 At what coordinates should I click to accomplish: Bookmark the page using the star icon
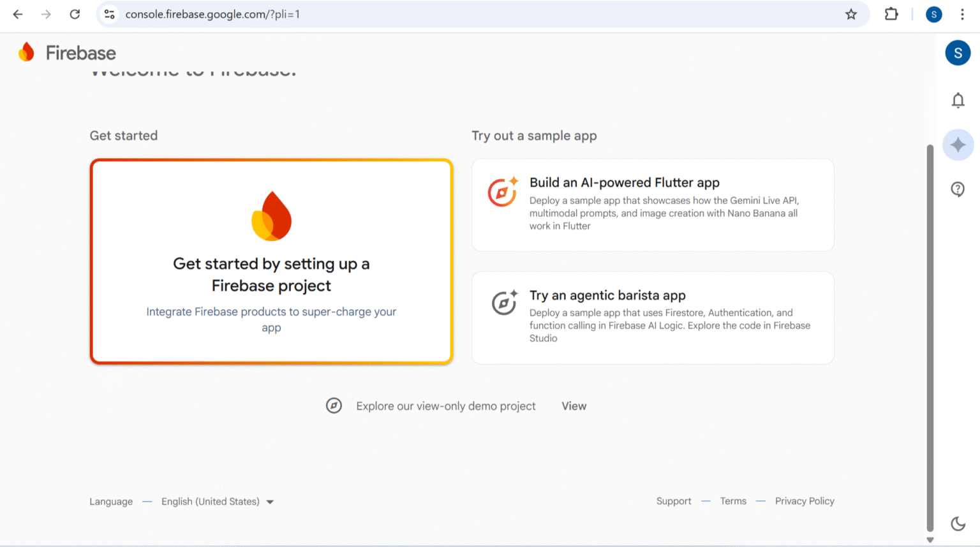(x=851, y=14)
